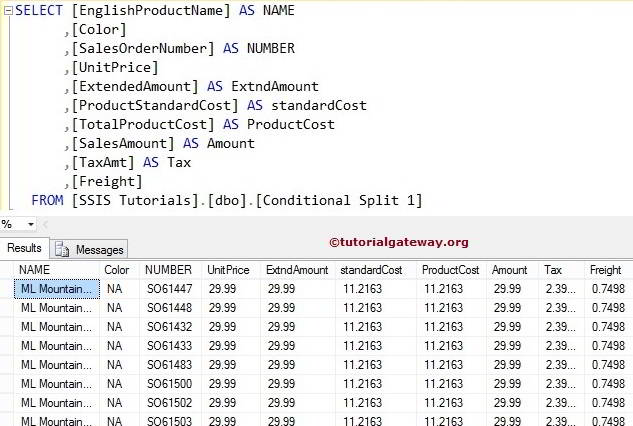Switch to the Results tab
The image size is (633, 426).
click(24, 248)
